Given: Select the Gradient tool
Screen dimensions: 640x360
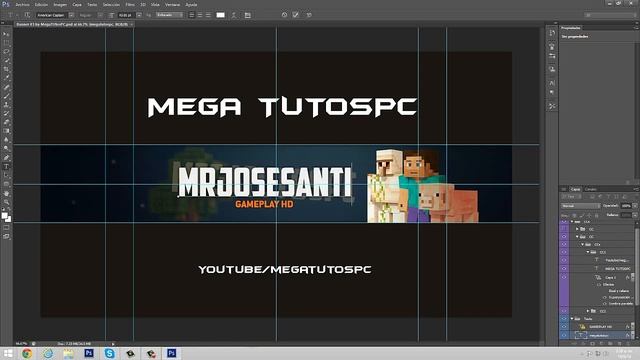Looking at the screenshot, I should pos(6,131).
